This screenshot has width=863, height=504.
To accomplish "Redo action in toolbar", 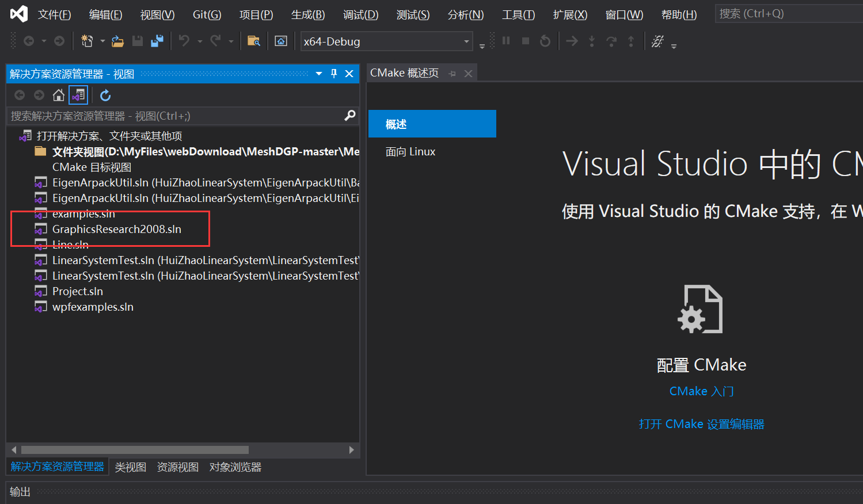I will (x=215, y=41).
